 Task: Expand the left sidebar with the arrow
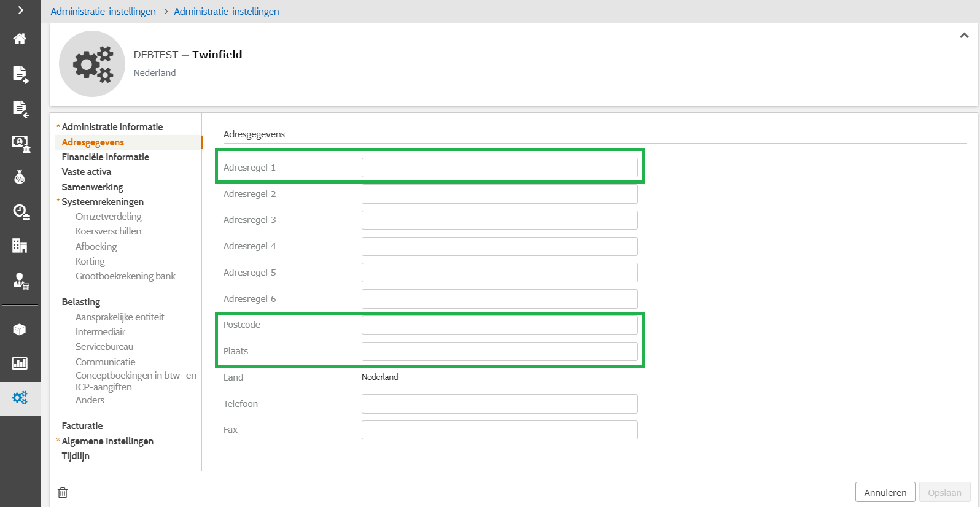tap(20, 10)
